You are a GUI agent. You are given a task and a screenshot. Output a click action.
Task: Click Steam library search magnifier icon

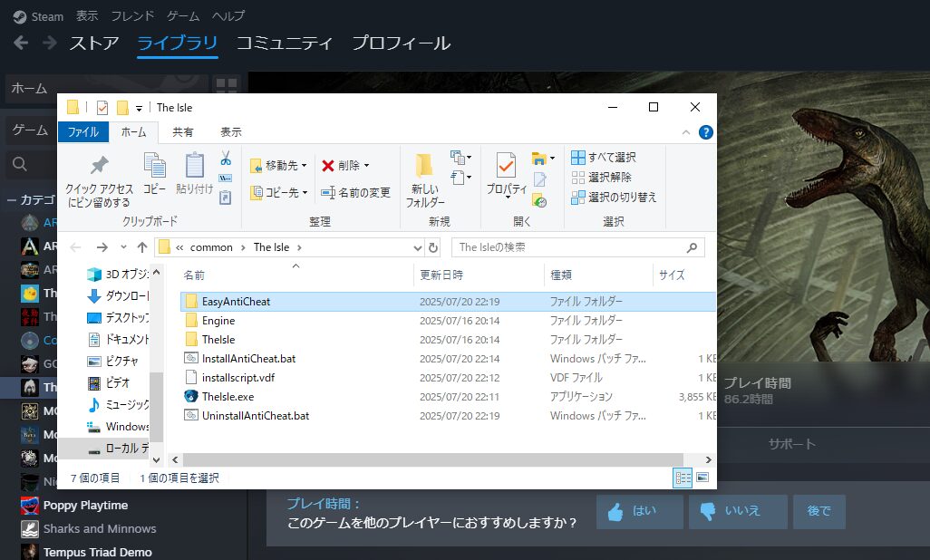20,164
